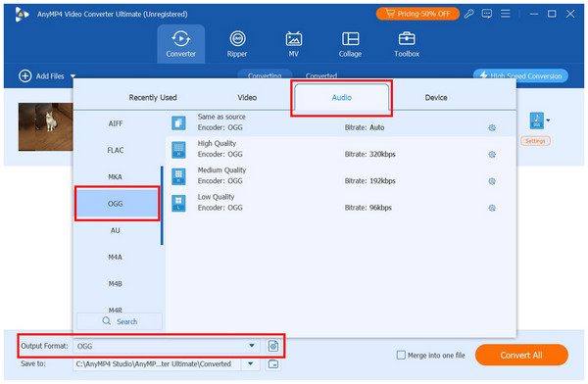Click the cat video thumbnail

[45, 126]
